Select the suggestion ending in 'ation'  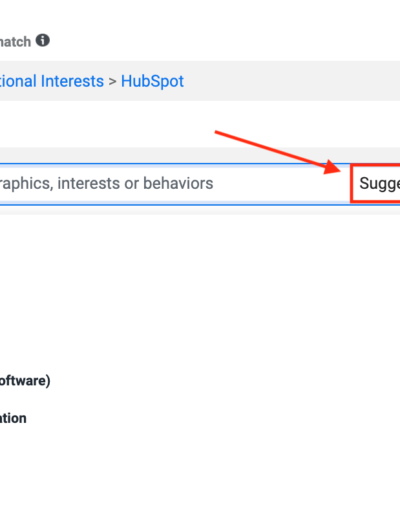coord(13,418)
